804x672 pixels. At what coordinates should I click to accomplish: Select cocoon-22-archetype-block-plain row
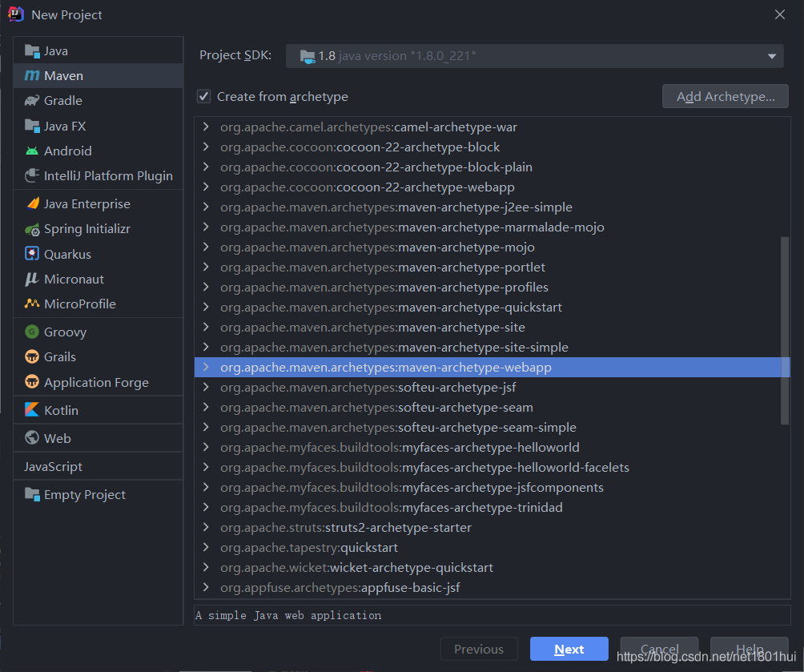492,167
